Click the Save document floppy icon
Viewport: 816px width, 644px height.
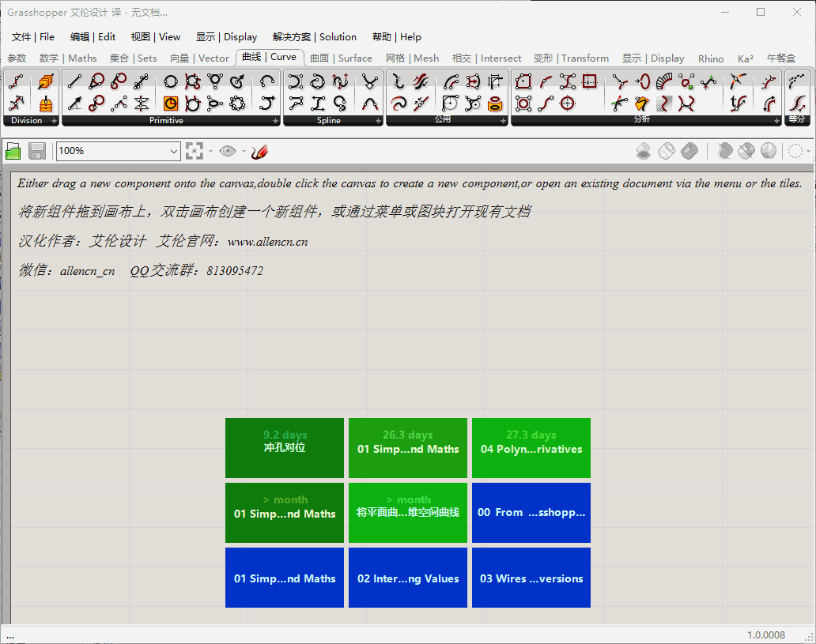point(37,152)
